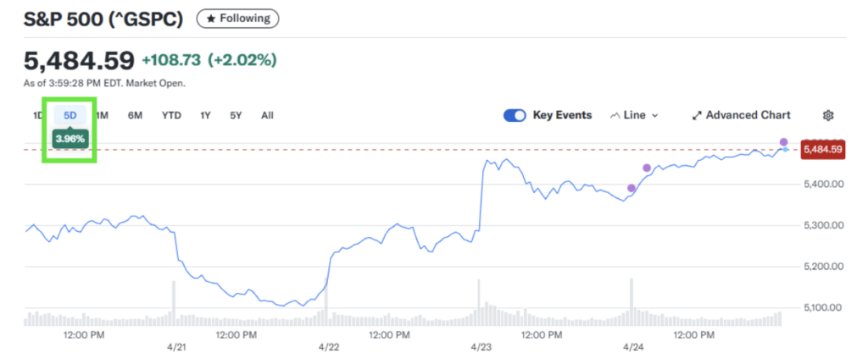Click the red 5,484.59 price label
This screenshot has height=364, width=868.
tap(823, 149)
